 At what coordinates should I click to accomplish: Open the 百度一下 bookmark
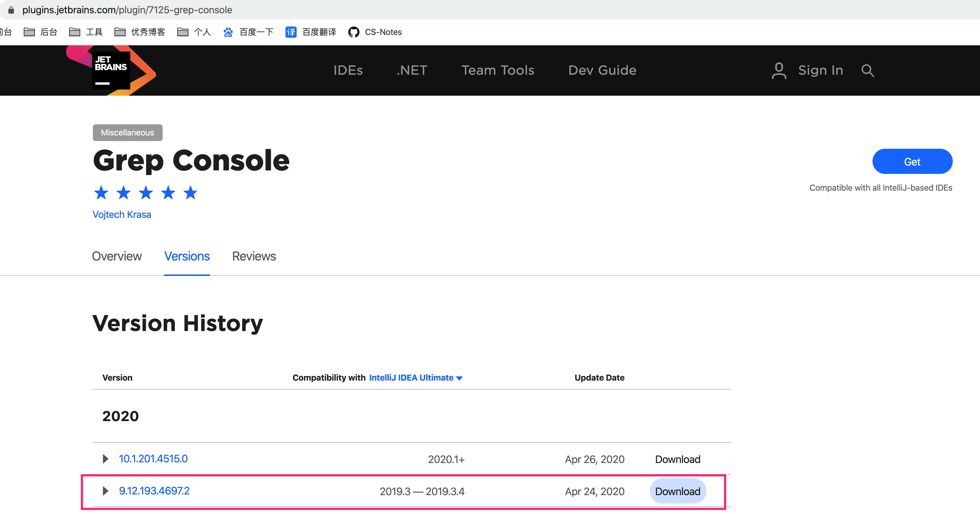tap(248, 32)
